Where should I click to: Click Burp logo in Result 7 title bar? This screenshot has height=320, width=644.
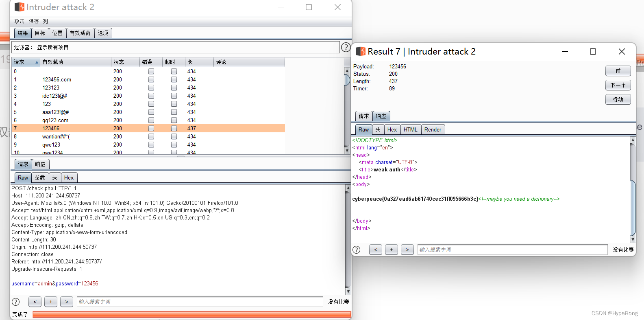pyautogui.click(x=360, y=51)
